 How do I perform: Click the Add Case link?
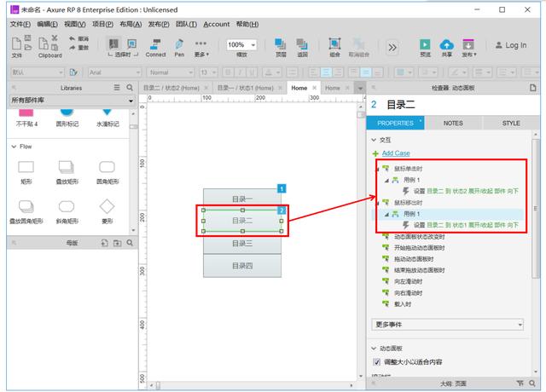pyautogui.click(x=396, y=153)
